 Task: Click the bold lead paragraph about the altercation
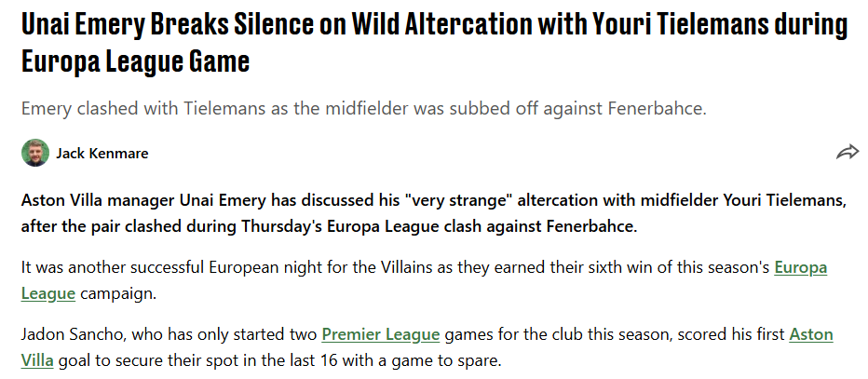(434, 212)
